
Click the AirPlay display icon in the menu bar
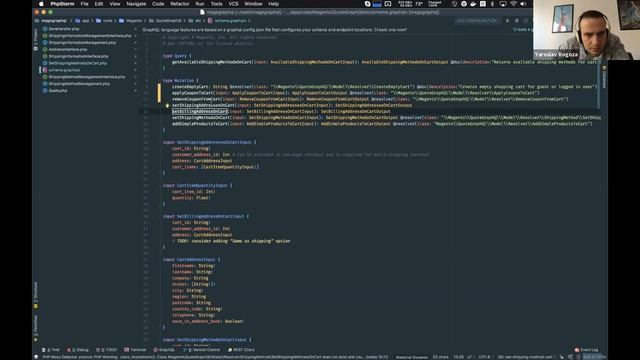pyautogui.click(x=503, y=4)
